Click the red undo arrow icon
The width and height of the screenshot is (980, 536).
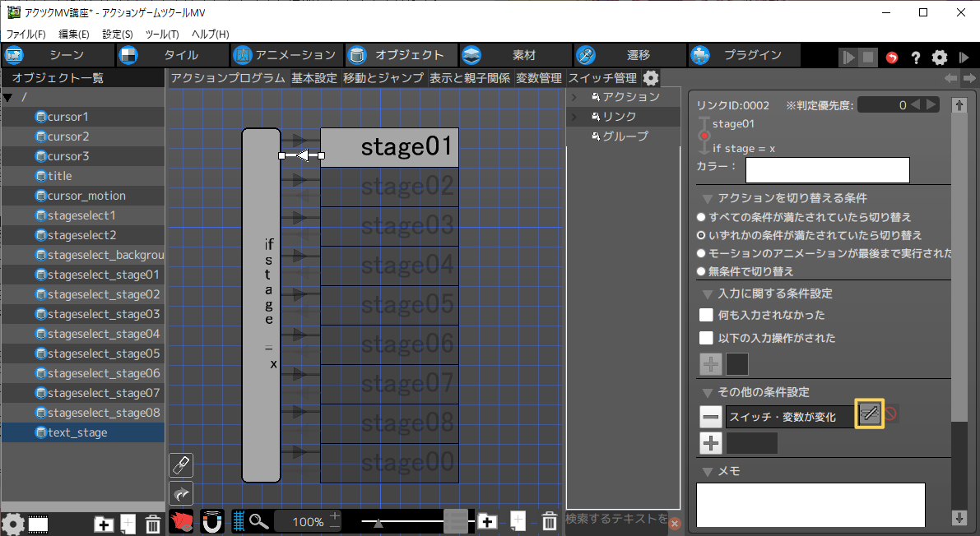pyautogui.click(x=892, y=58)
